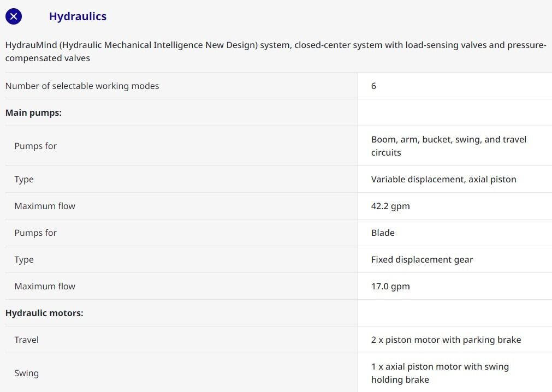
Task: Click the axial piston motor swing holding brake value
Action: click(440, 373)
